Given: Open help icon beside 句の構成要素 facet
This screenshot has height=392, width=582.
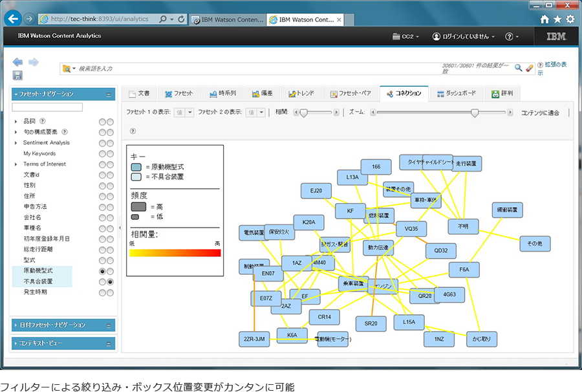Looking at the screenshot, I should pyautogui.click(x=65, y=131).
